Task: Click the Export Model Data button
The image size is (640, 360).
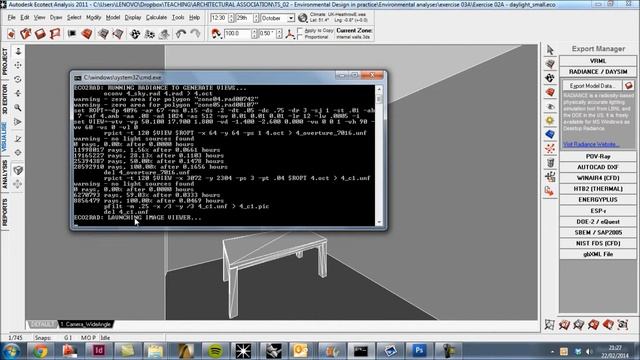Action: tap(592, 85)
